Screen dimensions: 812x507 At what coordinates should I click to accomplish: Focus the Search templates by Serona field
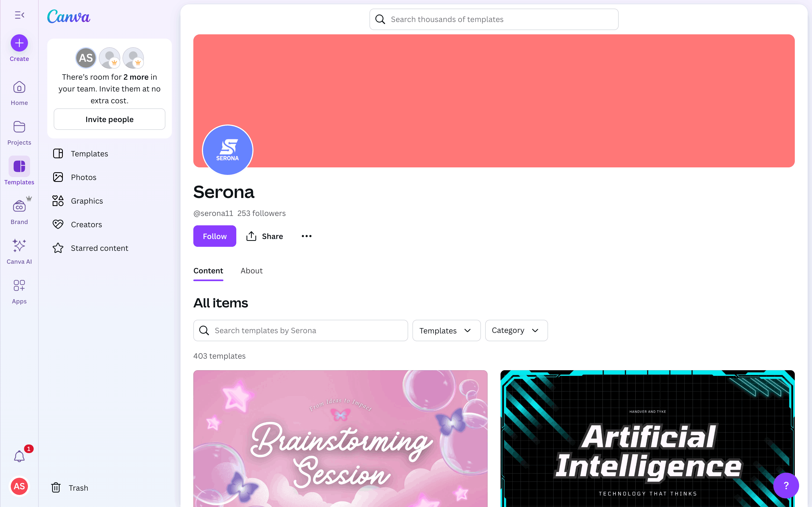300,330
